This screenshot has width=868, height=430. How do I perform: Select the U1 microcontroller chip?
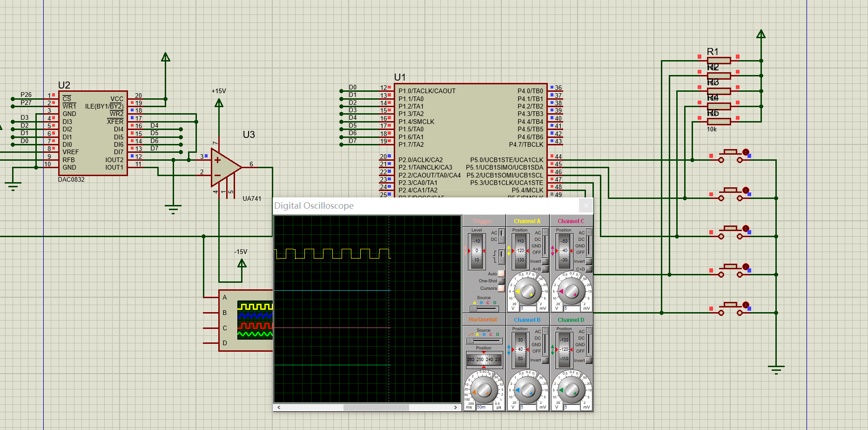(x=471, y=140)
